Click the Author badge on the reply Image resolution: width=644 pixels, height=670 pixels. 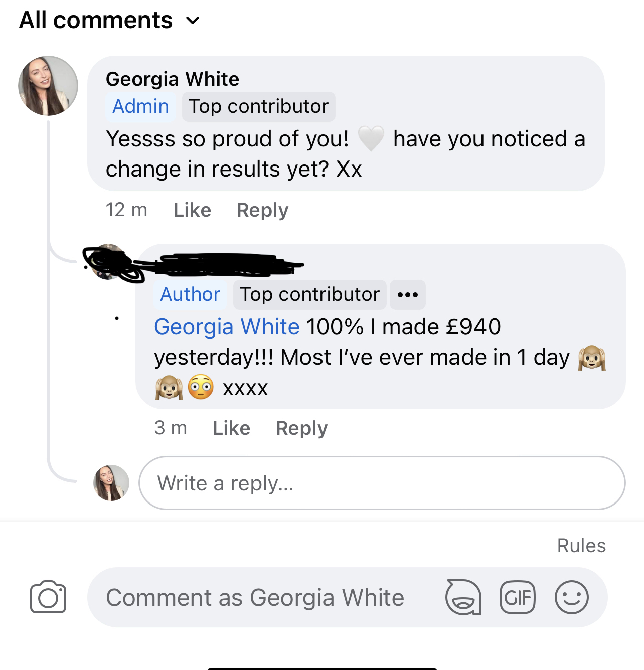click(190, 294)
